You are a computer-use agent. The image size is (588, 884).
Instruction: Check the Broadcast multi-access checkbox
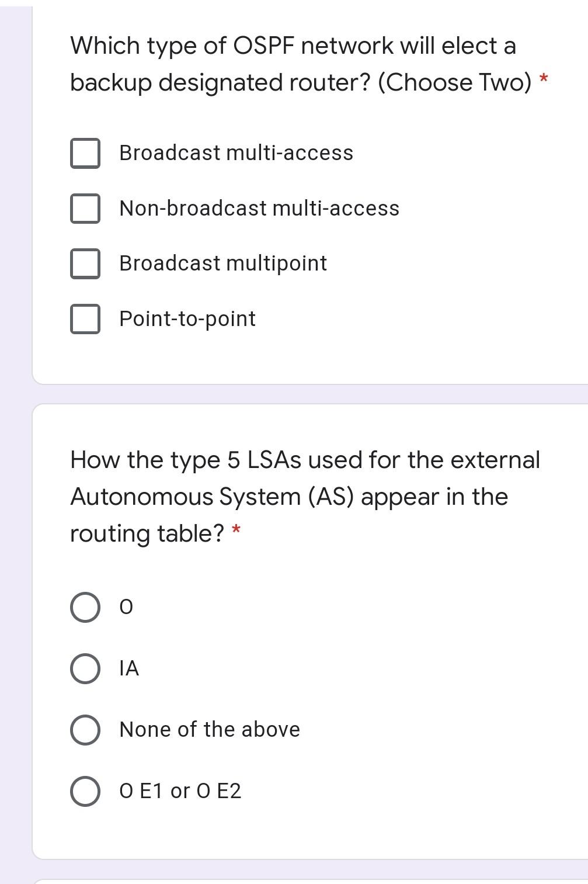click(86, 152)
